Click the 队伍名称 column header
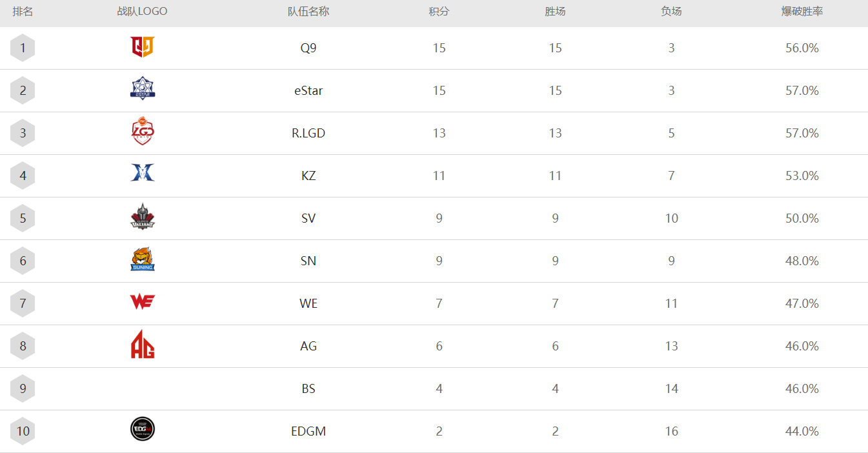This screenshot has width=868, height=453. [x=308, y=12]
